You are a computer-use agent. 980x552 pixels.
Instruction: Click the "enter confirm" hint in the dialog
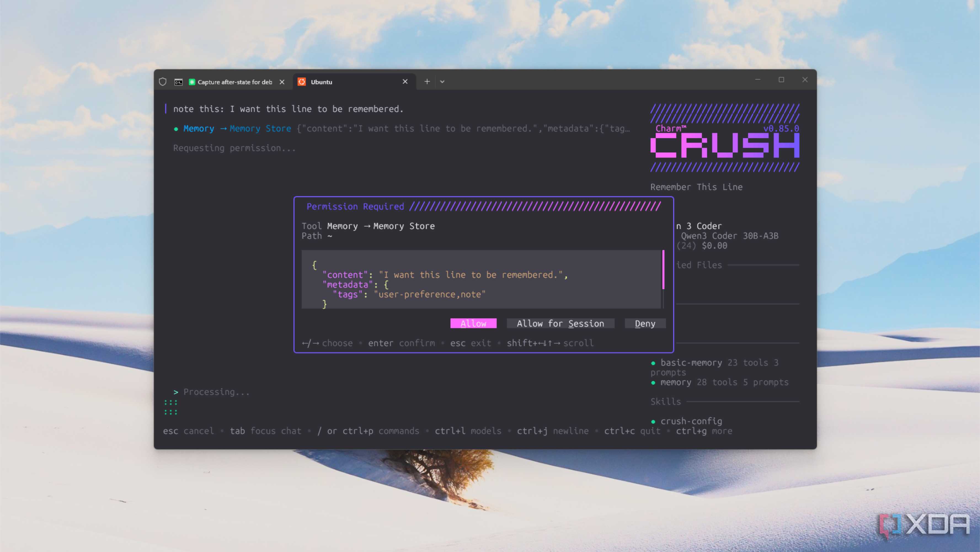(401, 343)
